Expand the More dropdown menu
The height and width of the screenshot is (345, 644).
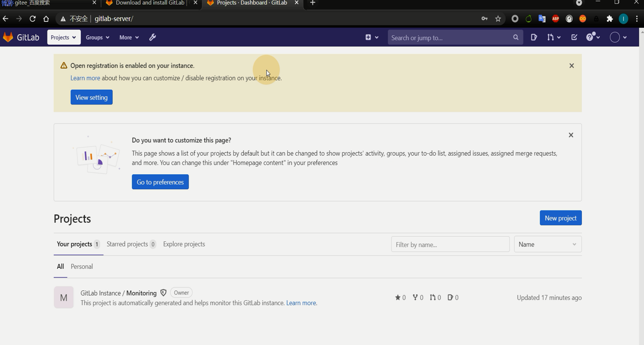pos(129,37)
